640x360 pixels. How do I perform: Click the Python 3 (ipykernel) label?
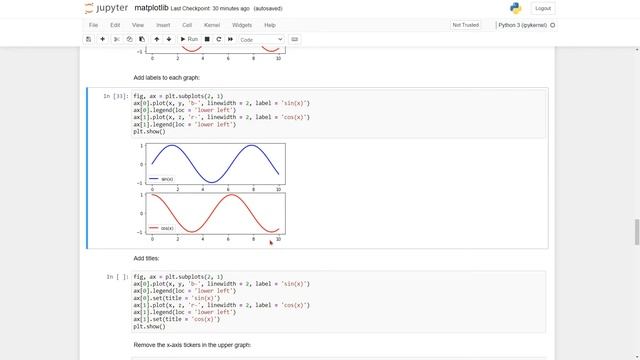tap(522, 25)
